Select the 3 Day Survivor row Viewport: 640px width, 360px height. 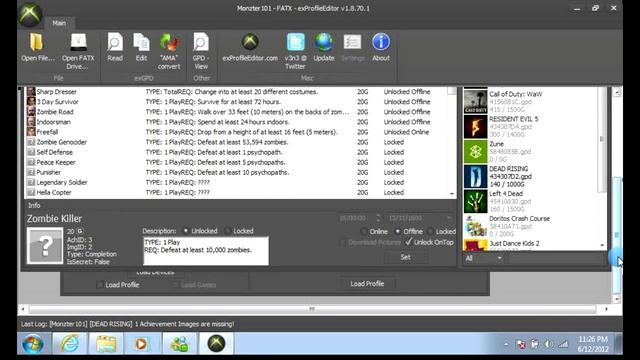(x=239, y=102)
